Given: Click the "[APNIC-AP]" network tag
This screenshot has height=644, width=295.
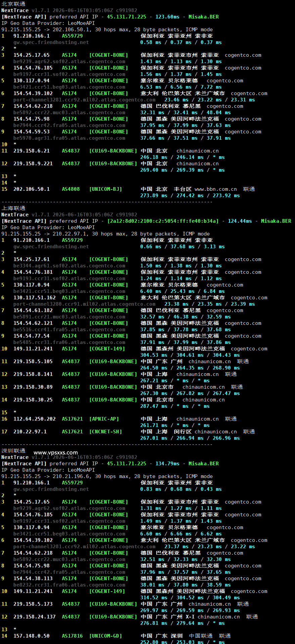Looking at the screenshot, I should pyautogui.click(x=104, y=419).
